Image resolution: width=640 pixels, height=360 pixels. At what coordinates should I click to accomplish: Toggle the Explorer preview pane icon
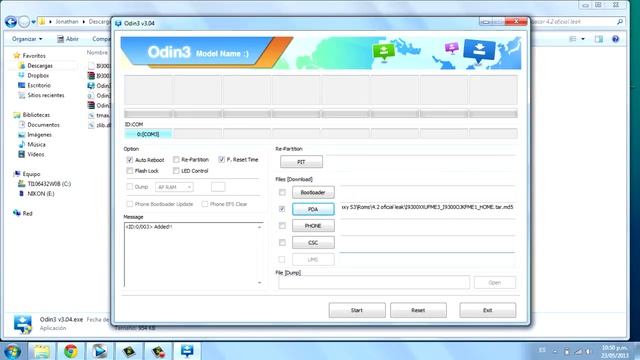click(599, 39)
